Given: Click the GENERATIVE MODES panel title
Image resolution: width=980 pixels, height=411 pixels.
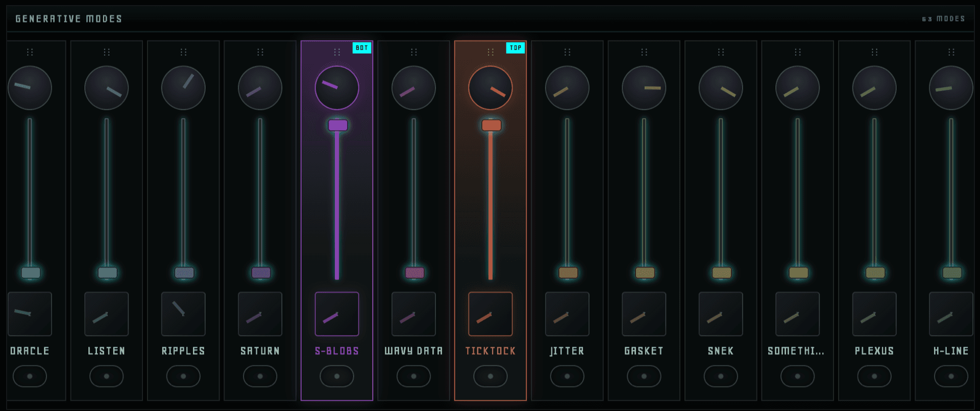Looking at the screenshot, I should (x=69, y=19).
